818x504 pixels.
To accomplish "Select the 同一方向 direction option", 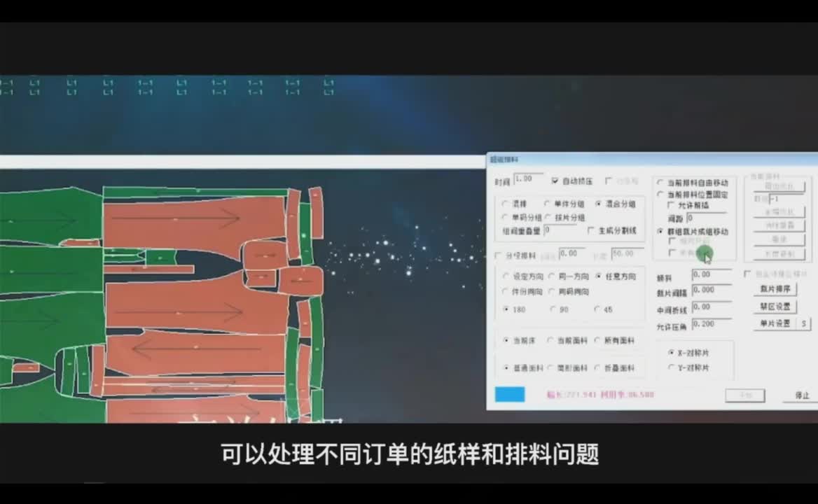I will (x=552, y=276).
